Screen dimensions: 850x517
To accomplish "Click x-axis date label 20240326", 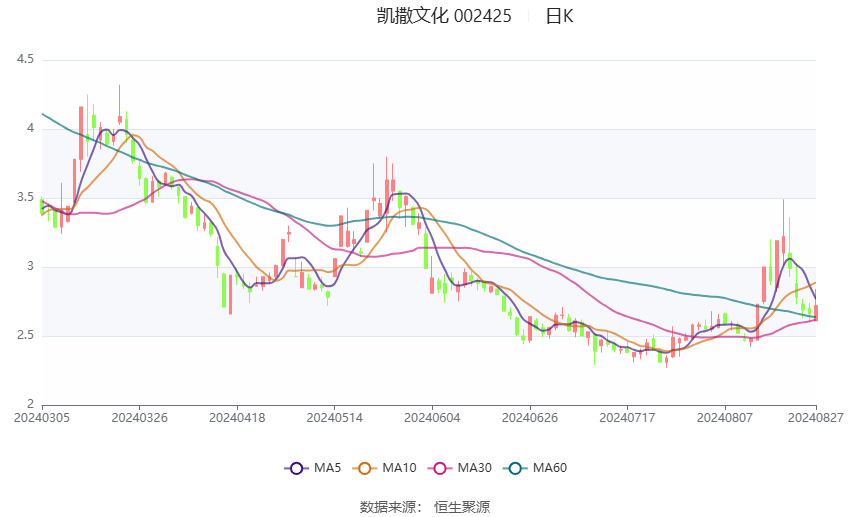I will pyautogui.click(x=139, y=418).
